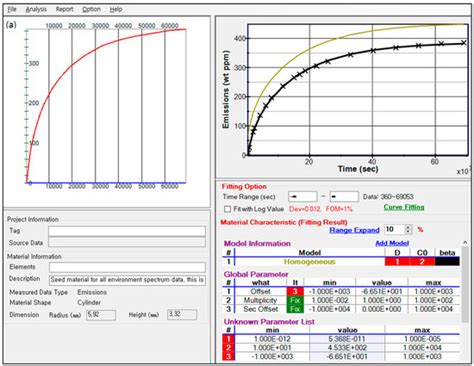Click the Sec Offset value 0.000E+000

click(x=382, y=309)
